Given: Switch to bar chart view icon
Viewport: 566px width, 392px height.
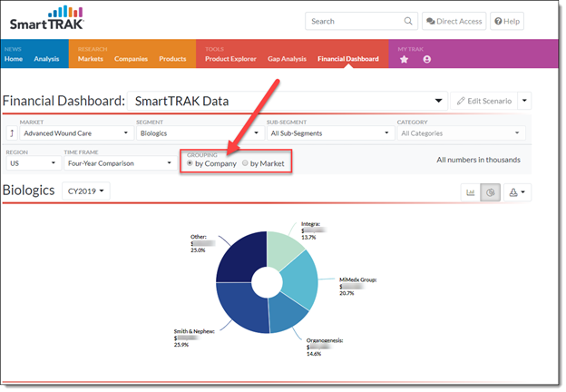Looking at the screenshot, I should point(471,192).
